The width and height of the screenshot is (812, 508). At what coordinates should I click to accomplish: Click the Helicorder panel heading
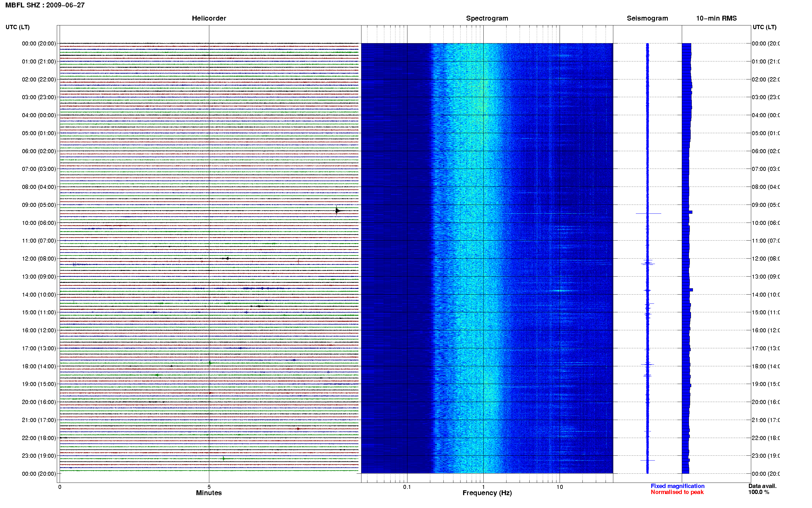pos(209,18)
